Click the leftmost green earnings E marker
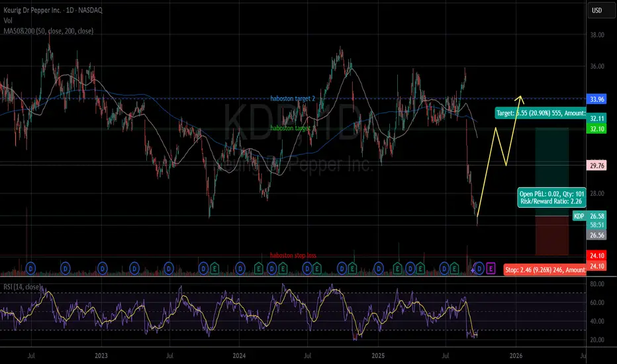Image resolution: width=617 pixels, height=364 pixels. tap(214, 269)
